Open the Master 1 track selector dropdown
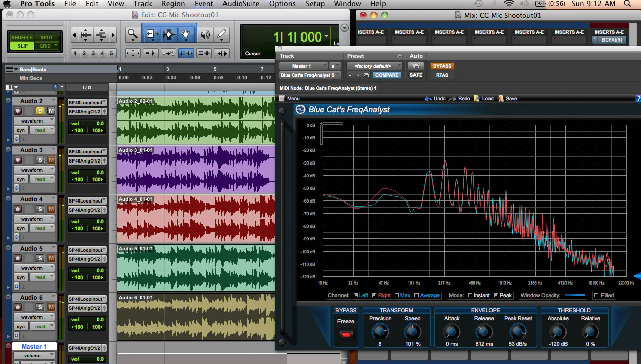The image size is (641, 364). pyautogui.click(x=303, y=66)
